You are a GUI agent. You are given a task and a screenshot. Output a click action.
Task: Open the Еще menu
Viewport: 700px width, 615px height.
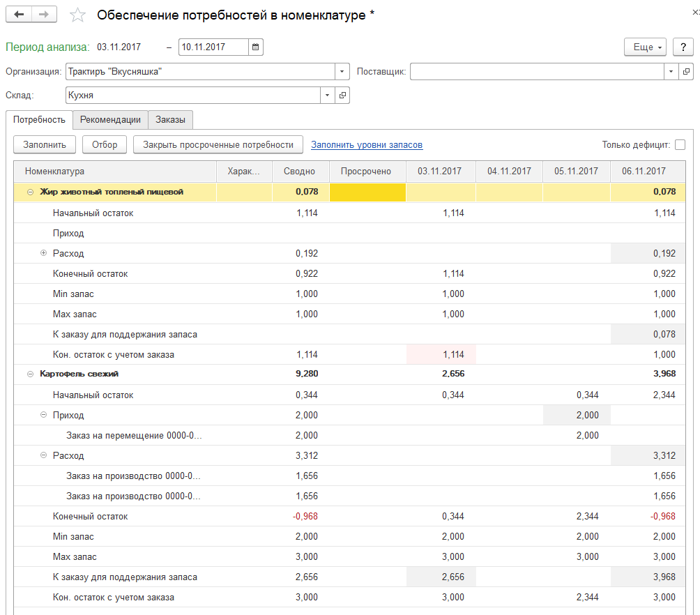645,47
